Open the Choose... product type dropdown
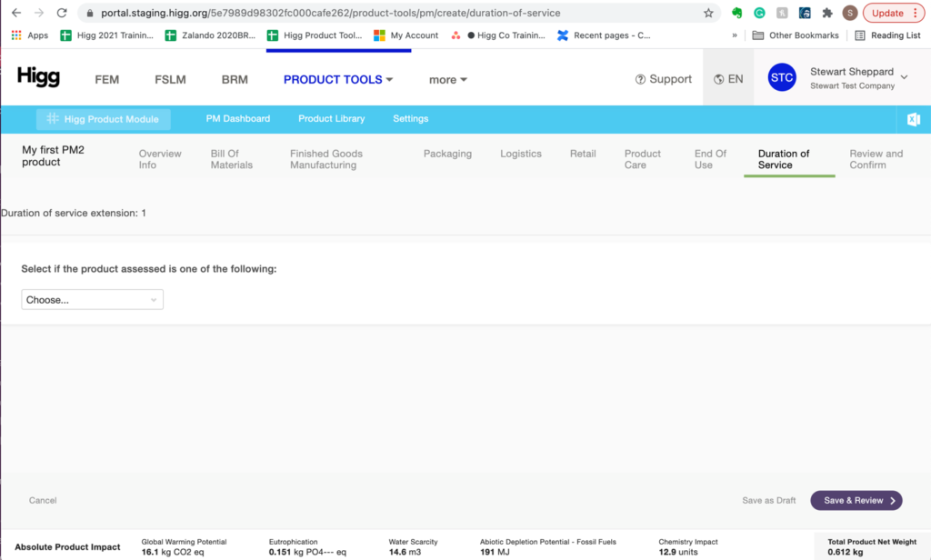This screenshot has width=931, height=560. [92, 300]
